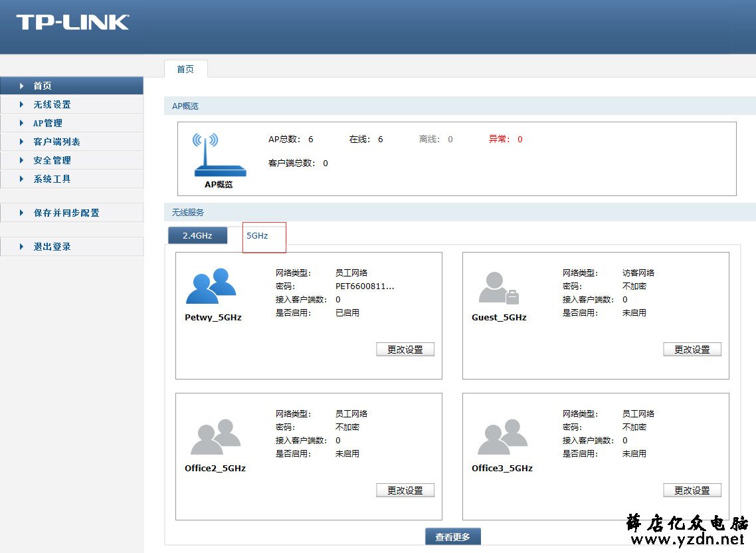The width and height of the screenshot is (756, 553).
Task: Expand the 系统工具 sidebar arrow
Action: click(21, 179)
